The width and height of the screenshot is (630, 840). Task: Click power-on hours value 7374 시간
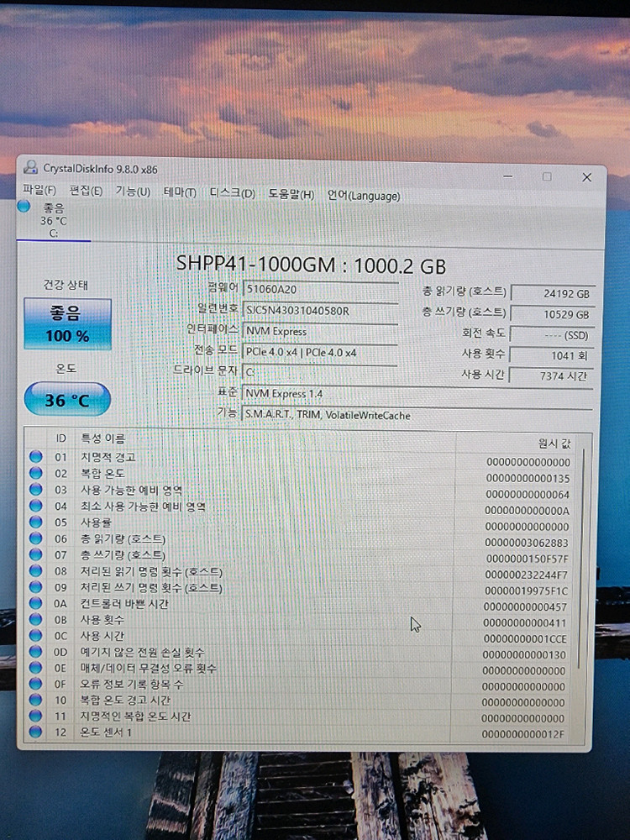coord(550,376)
